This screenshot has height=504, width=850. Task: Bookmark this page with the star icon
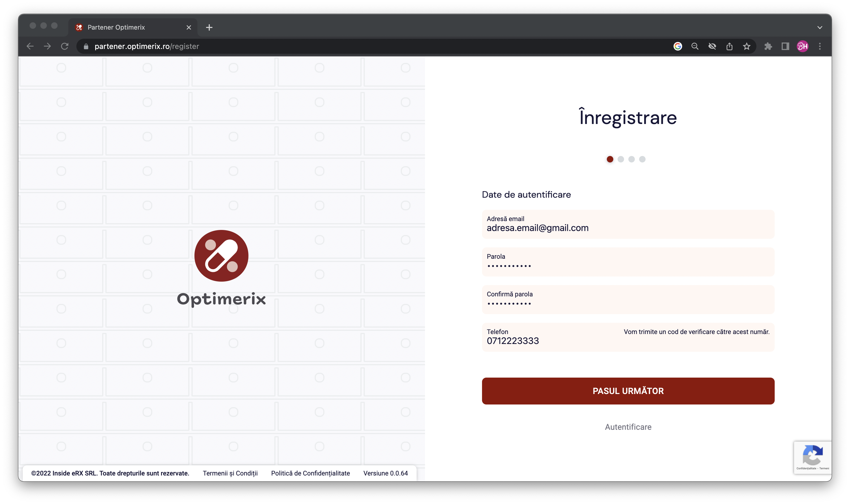(746, 46)
